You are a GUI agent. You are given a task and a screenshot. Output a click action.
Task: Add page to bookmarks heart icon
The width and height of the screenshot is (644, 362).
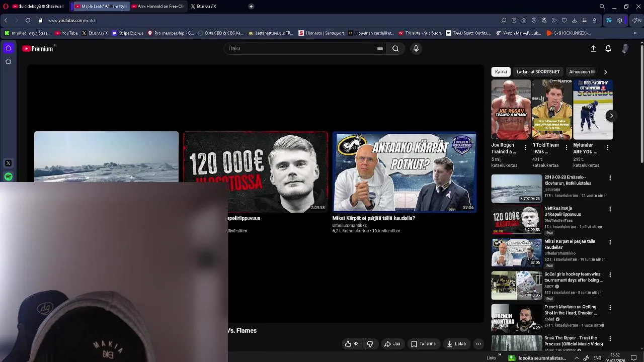(x=564, y=20)
